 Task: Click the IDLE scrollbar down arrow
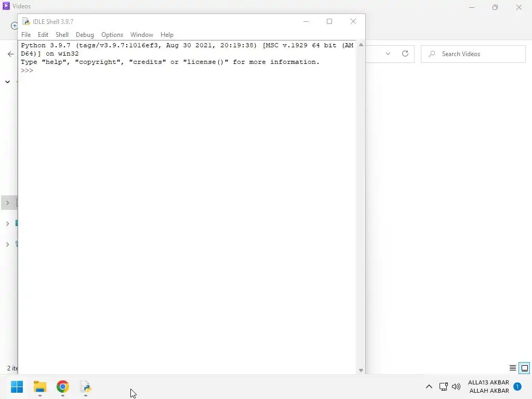pos(361,370)
